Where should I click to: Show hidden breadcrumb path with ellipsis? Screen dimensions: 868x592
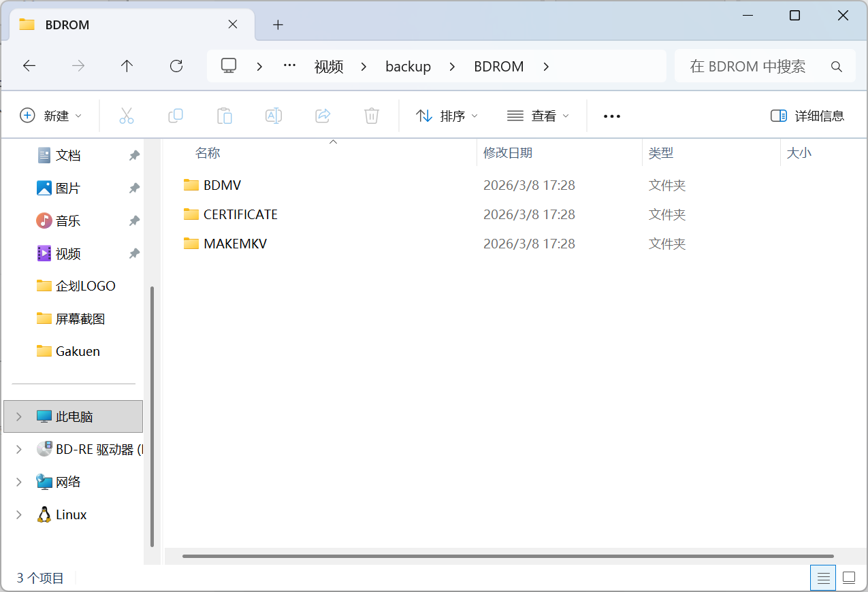[290, 66]
